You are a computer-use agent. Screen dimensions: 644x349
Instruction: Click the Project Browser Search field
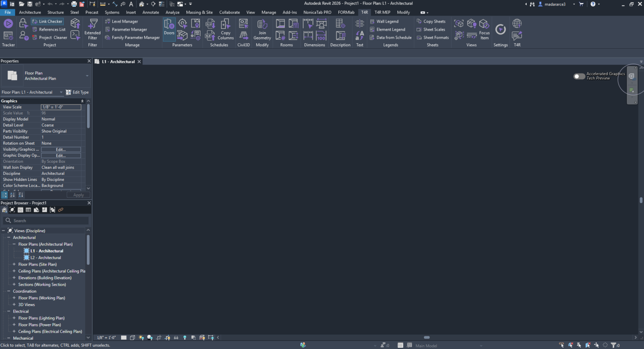click(46, 221)
